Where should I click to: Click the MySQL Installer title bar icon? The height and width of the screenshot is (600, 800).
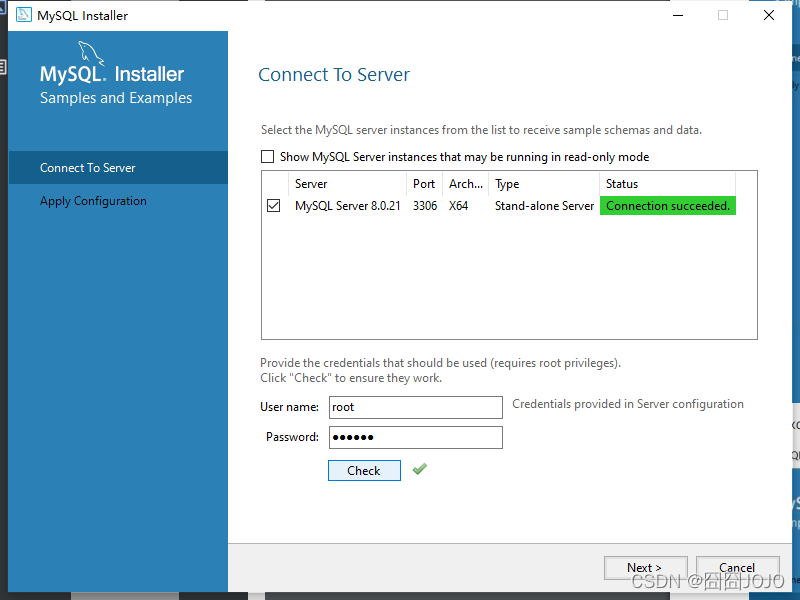point(23,15)
